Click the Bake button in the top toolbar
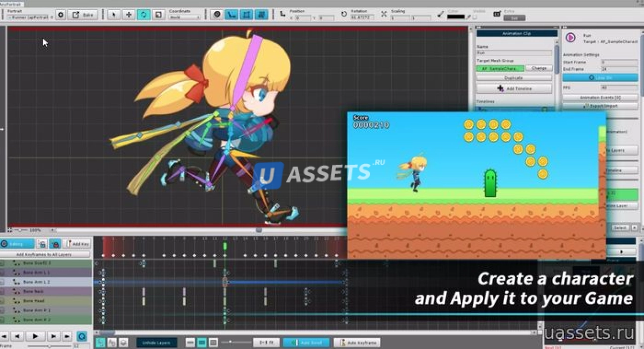This screenshot has width=644, height=349. pos(83,15)
